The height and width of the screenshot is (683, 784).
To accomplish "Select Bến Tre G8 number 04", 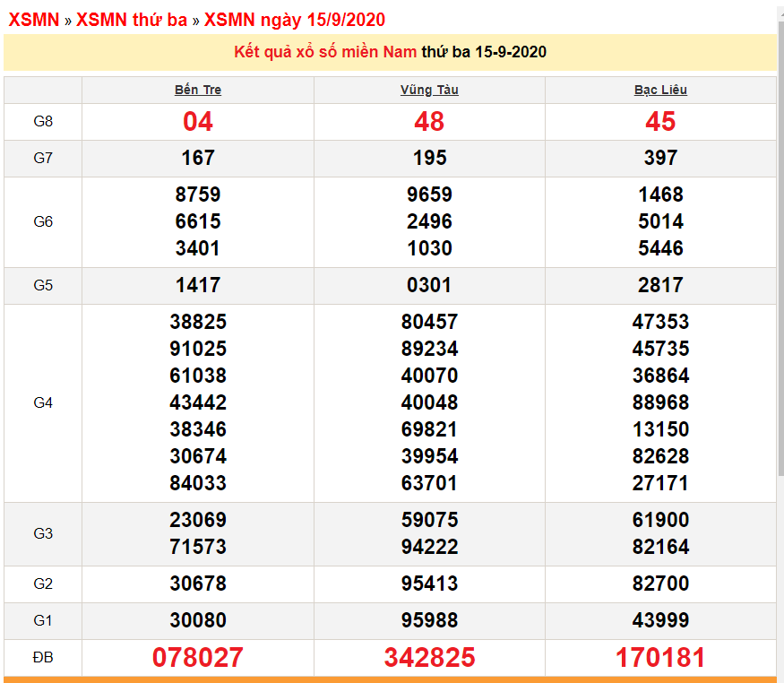I will 197,122.
